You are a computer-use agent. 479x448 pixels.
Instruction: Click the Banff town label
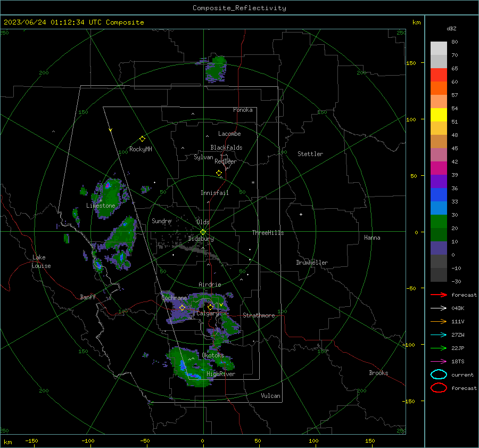(88, 297)
